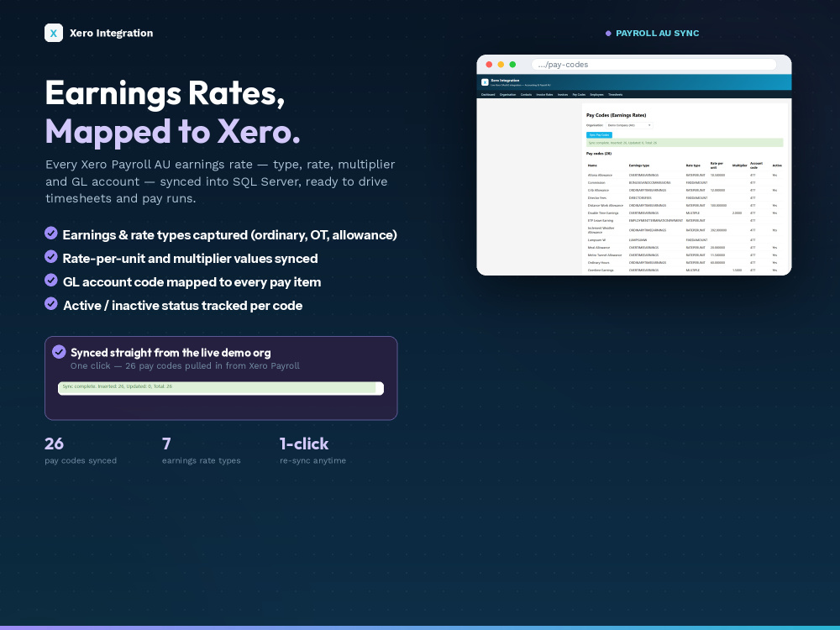Click the Pay codes (26) subheading
Viewport: 840px width, 630px height.
[x=599, y=153]
